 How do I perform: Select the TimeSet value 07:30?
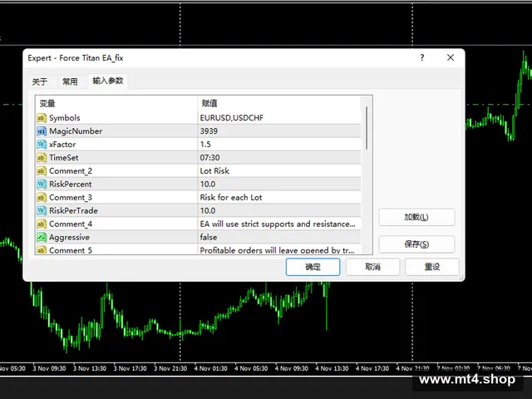click(x=279, y=158)
